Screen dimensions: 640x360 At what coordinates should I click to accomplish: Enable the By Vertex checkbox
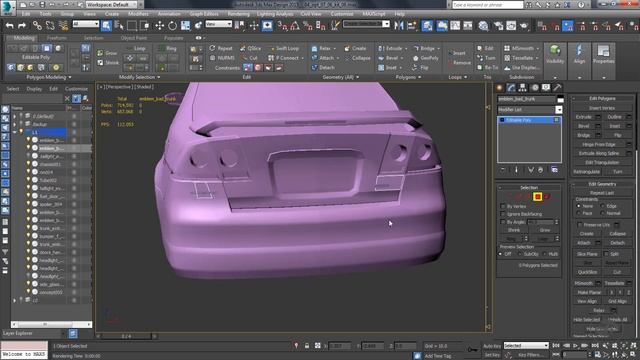[x=503, y=207]
